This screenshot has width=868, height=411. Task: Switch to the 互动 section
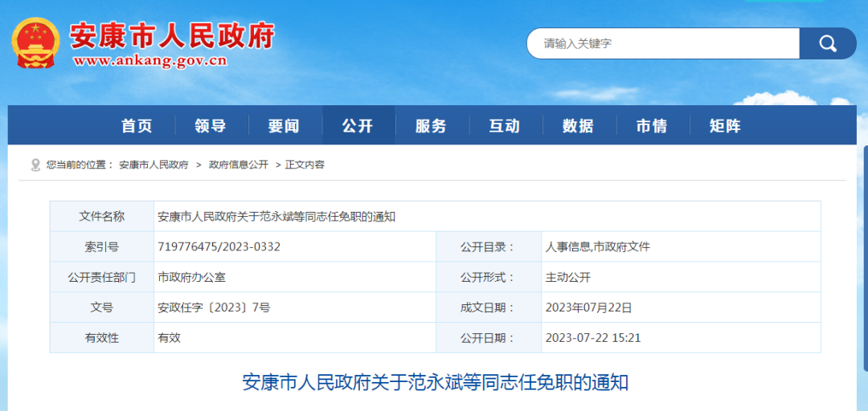coord(505,126)
